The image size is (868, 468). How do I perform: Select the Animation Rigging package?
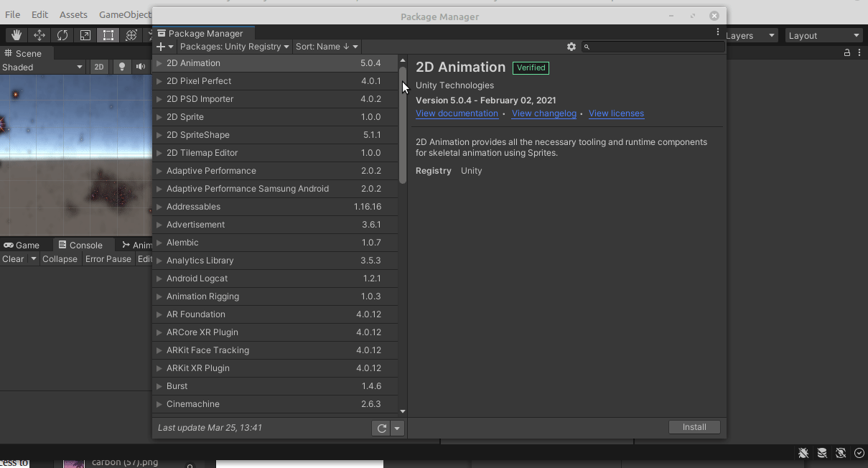click(x=275, y=296)
